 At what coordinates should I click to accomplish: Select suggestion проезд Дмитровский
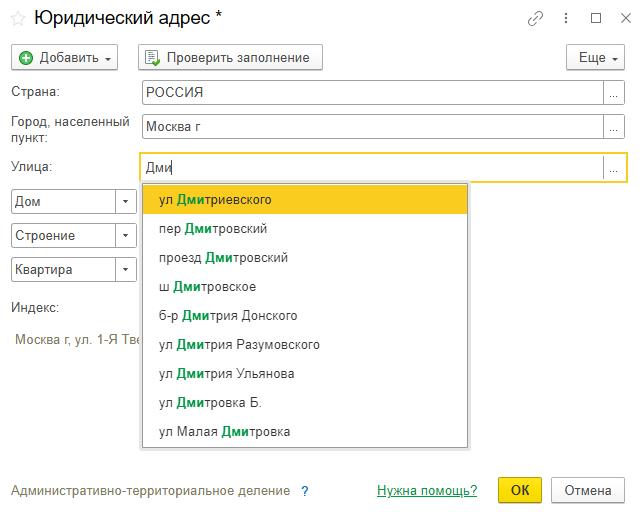(x=305, y=258)
